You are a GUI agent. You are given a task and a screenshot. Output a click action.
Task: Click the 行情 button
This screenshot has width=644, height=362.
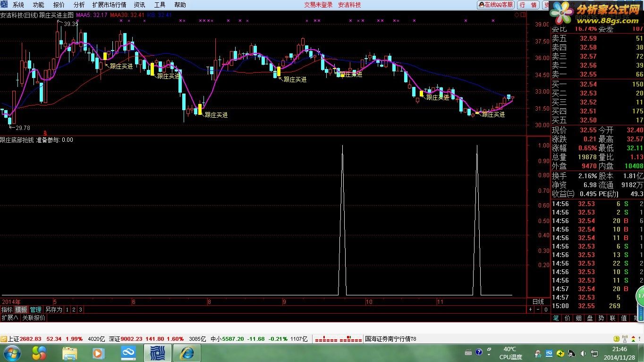click(528, 5)
